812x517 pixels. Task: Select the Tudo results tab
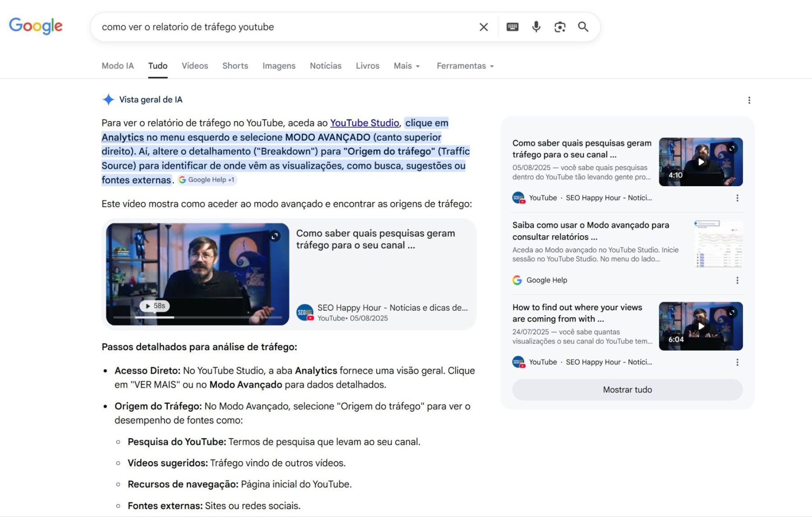[158, 66]
